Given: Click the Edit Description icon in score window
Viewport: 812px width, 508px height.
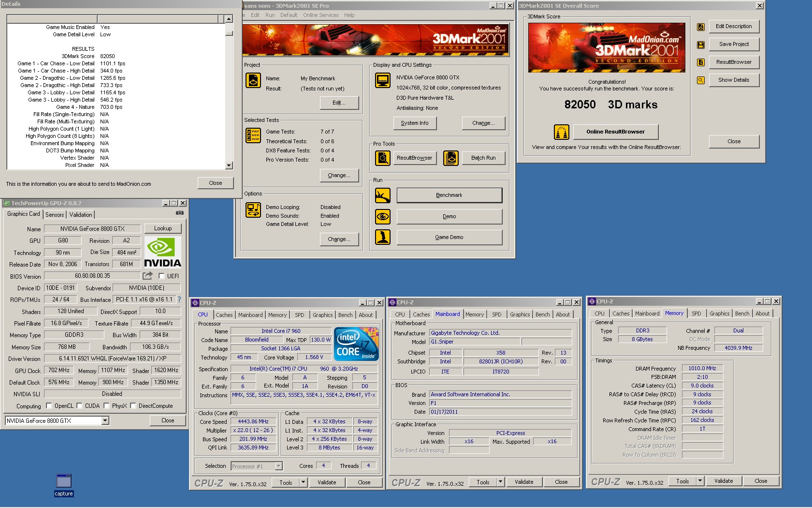Looking at the screenshot, I should pos(701,27).
